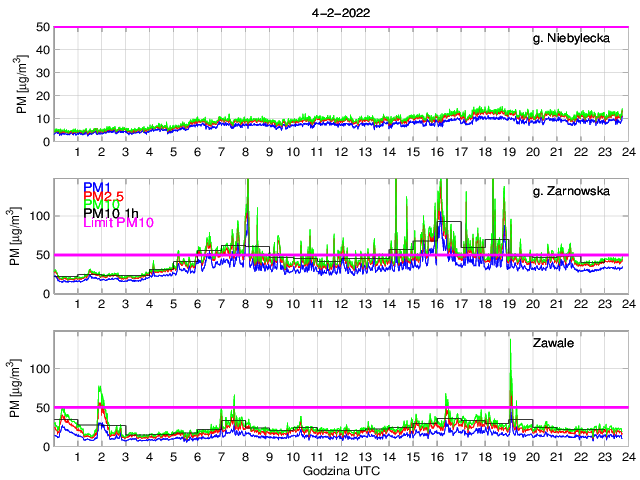Click the tall green spike at hour 19 in Zawale
The image size is (640, 480).
(510, 345)
